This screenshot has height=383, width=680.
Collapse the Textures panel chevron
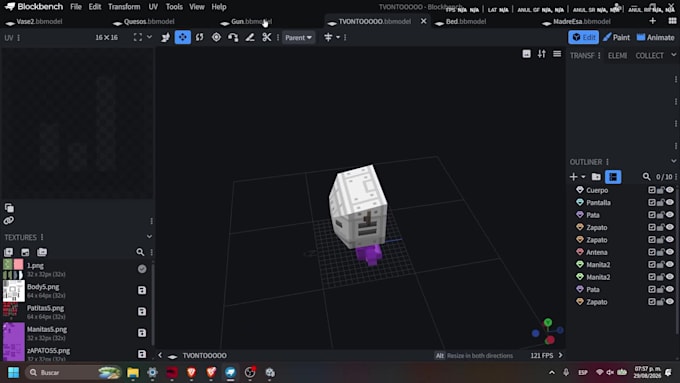(149, 237)
